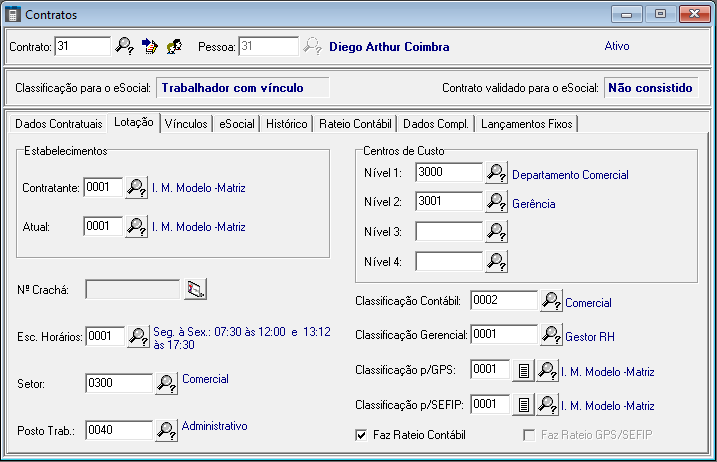
Task: Open magnifier lookup for Classificação p/SEFIP
Action: click(x=547, y=405)
